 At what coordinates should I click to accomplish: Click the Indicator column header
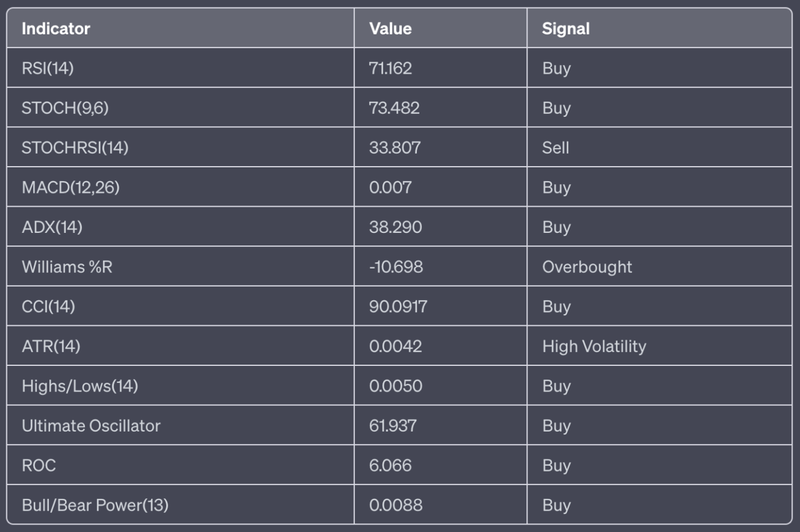tap(56, 29)
